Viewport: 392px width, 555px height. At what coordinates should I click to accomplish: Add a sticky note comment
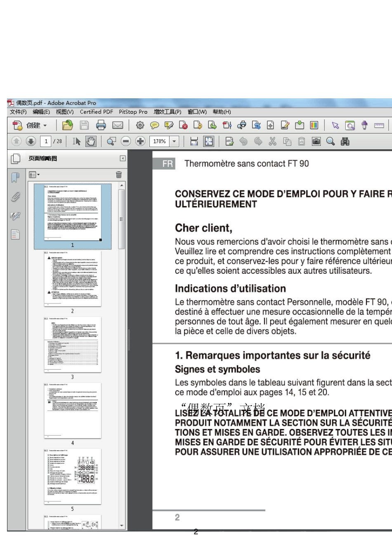tap(155, 125)
